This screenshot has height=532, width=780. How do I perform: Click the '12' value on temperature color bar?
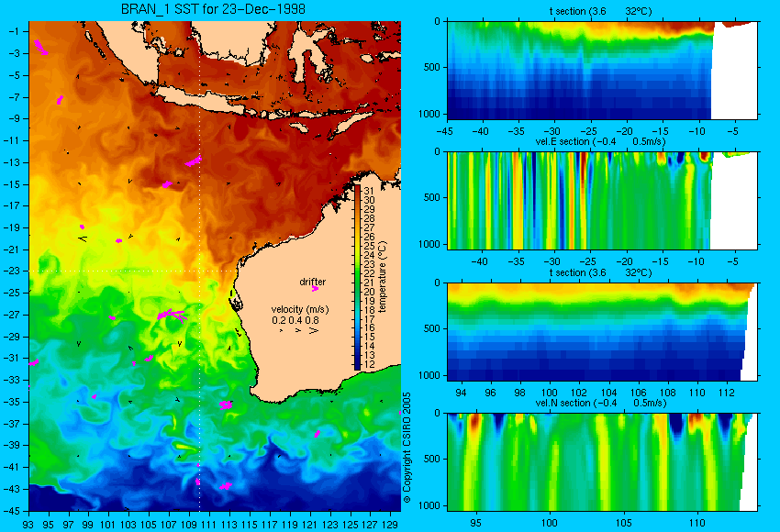[369, 364]
